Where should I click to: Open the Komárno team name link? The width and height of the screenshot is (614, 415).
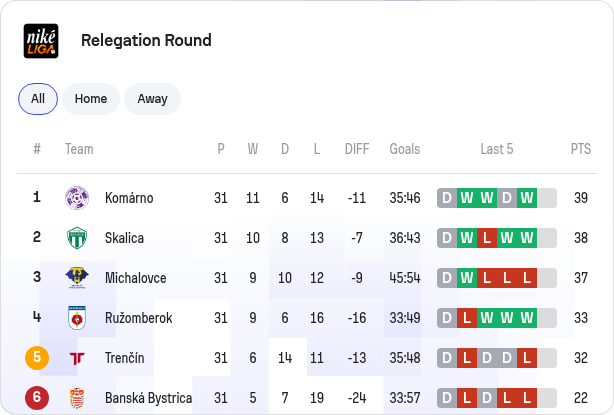click(129, 198)
